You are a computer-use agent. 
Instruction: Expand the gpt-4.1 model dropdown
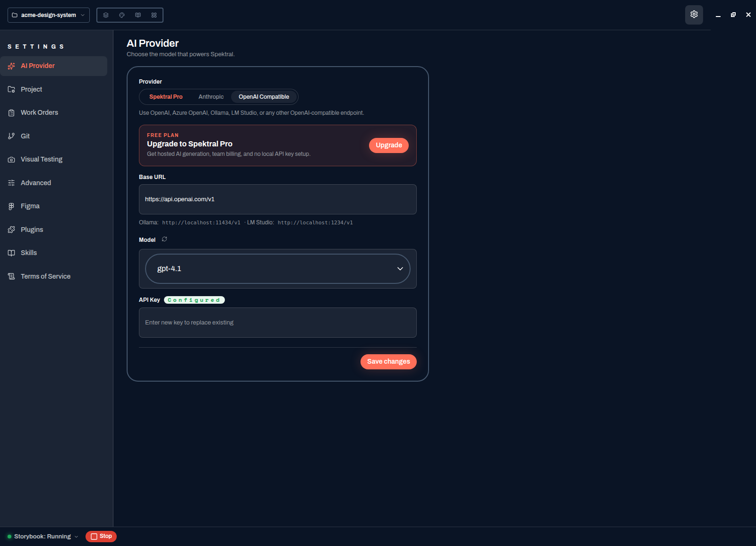coord(278,269)
